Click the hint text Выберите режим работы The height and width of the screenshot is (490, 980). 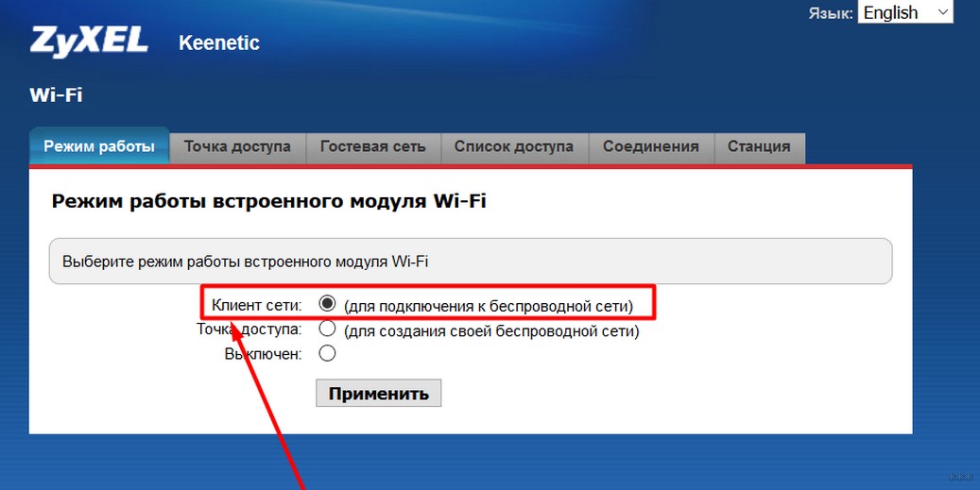click(x=245, y=262)
